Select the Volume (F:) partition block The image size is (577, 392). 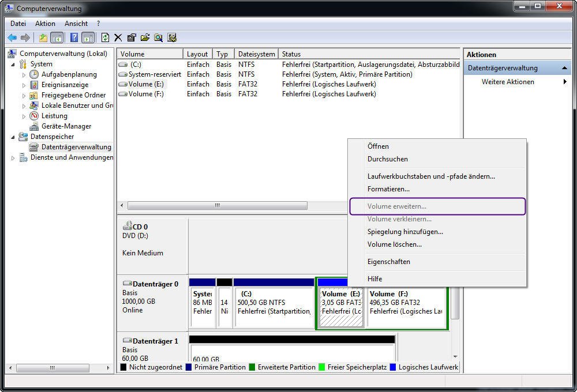pos(407,307)
